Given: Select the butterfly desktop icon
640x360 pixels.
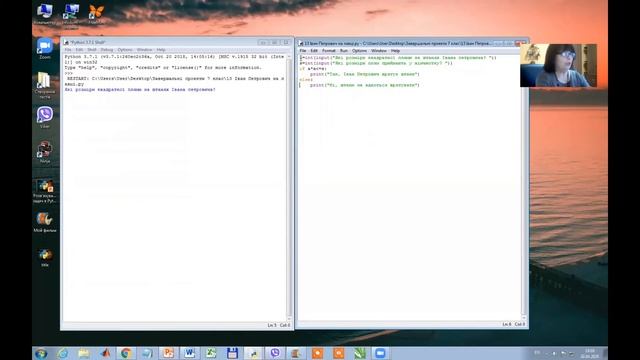Looking at the screenshot, I should pyautogui.click(x=96, y=14).
